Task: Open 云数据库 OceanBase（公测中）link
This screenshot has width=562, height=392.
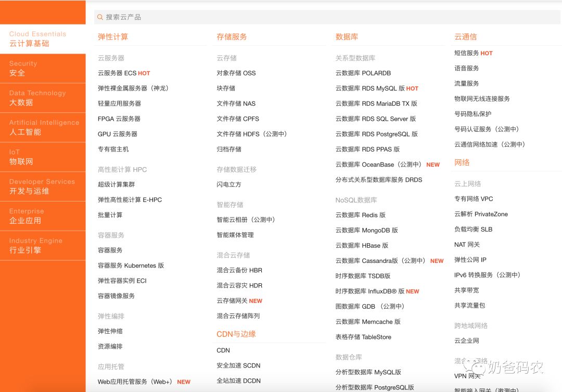Action: (x=378, y=165)
